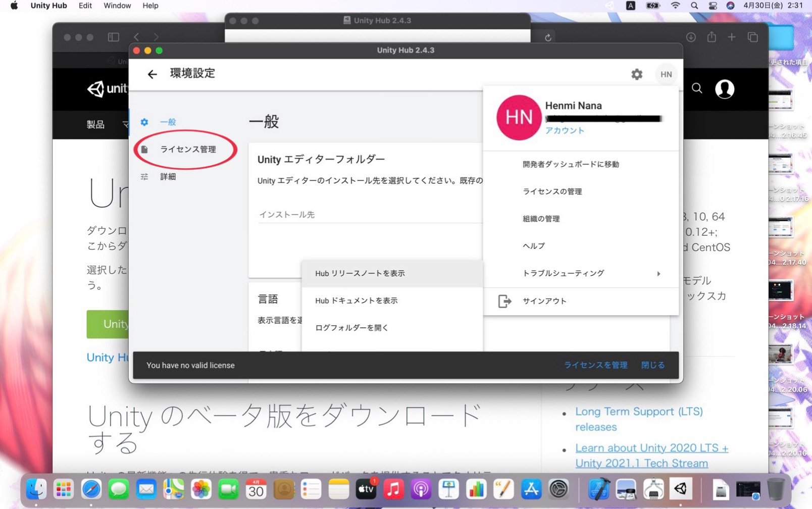Open the Unity Hub icon in the Dock
812x509 pixels.
(x=681, y=489)
